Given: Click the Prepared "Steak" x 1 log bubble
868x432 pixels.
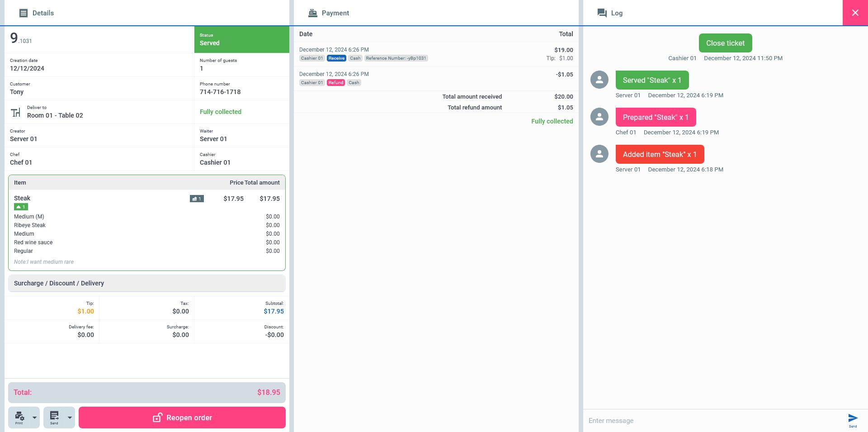Looking at the screenshot, I should pos(656,117).
